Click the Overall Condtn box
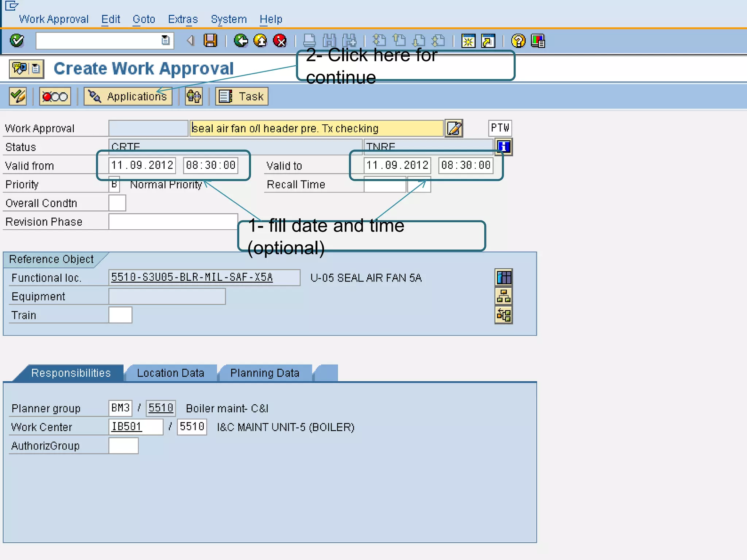747x560 pixels. click(117, 203)
